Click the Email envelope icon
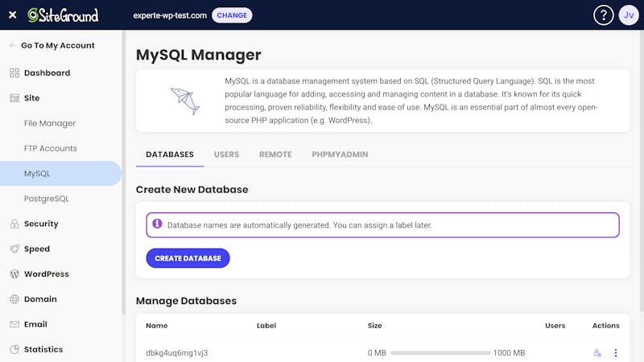Viewport: 644px width, 362px height. 14,324
